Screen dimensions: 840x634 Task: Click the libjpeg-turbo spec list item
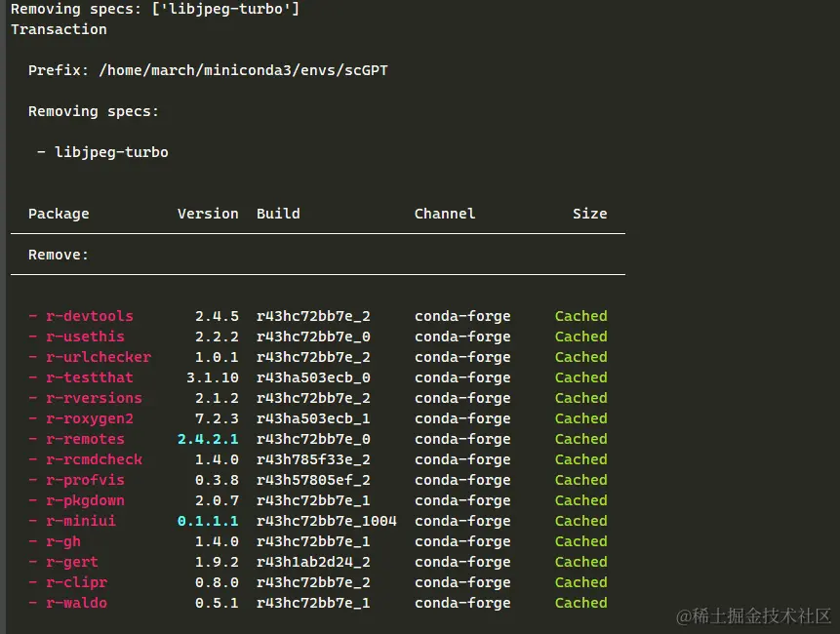click(x=111, y=152)
